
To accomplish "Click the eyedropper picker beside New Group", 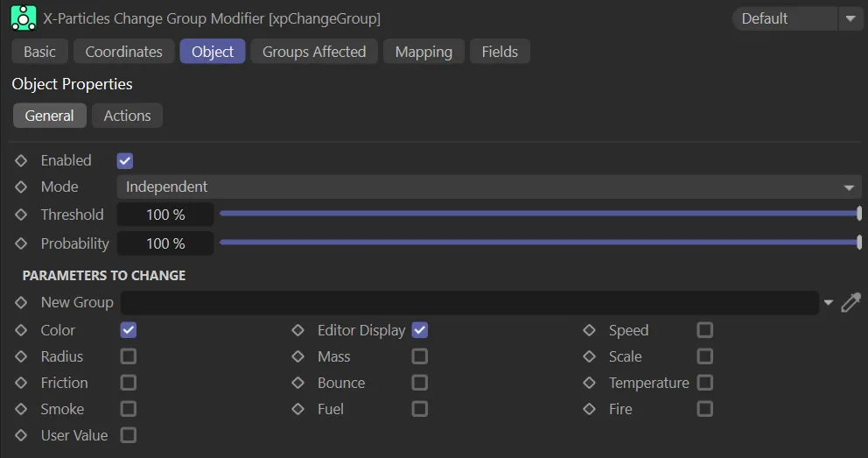I will coord(850,303).
